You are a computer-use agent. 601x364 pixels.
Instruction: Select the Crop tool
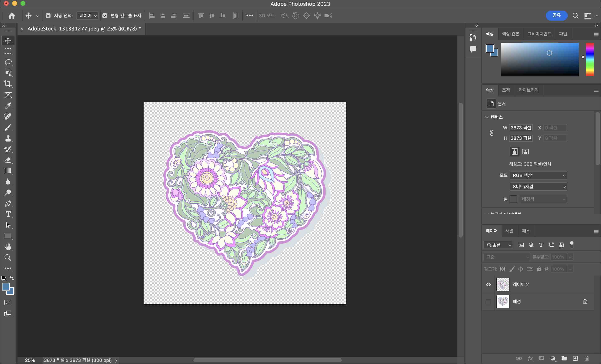pyautogui.click(x=8, y=84)
